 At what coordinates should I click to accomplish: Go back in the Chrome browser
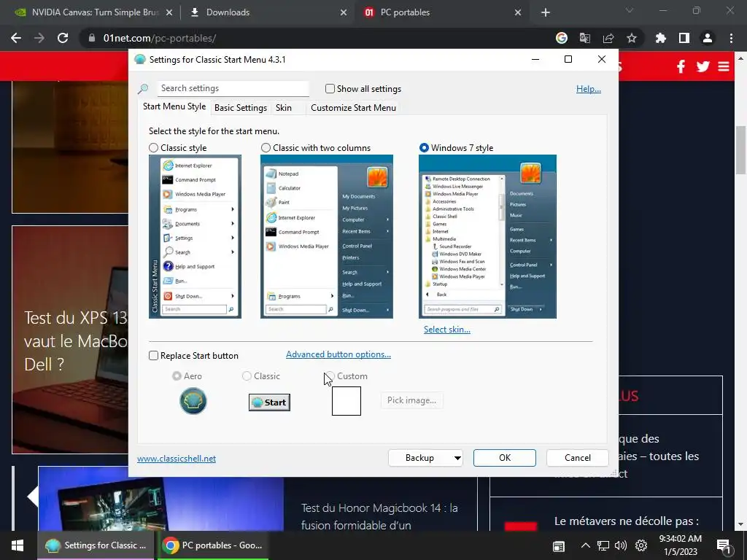pyautogui.click(x=16, y=38)
